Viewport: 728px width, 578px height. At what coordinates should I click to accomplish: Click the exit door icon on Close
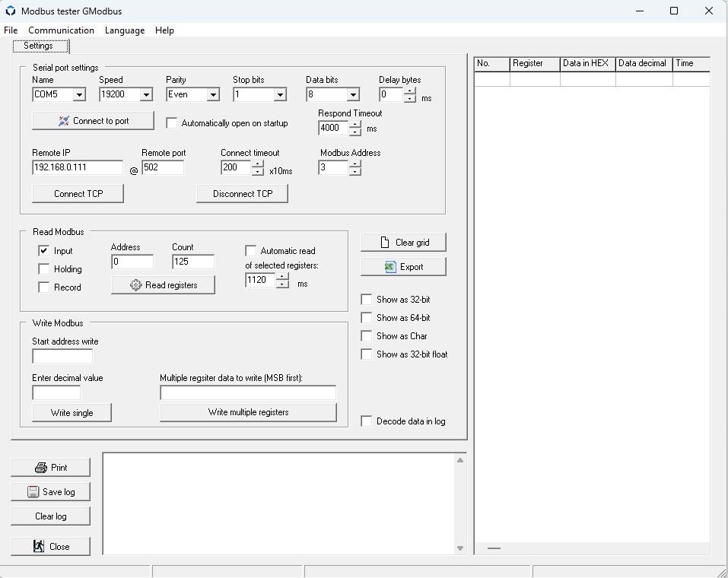coord(39,546)
